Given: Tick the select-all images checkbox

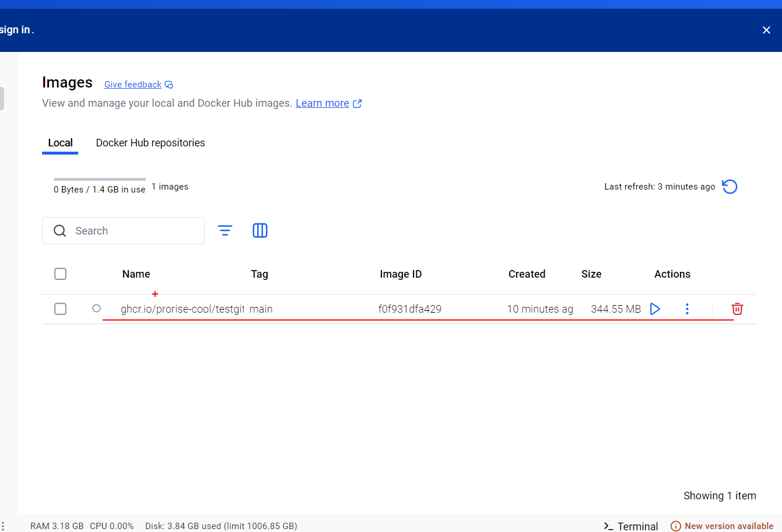Looking at the screenshot, I should tap(60, 274).
